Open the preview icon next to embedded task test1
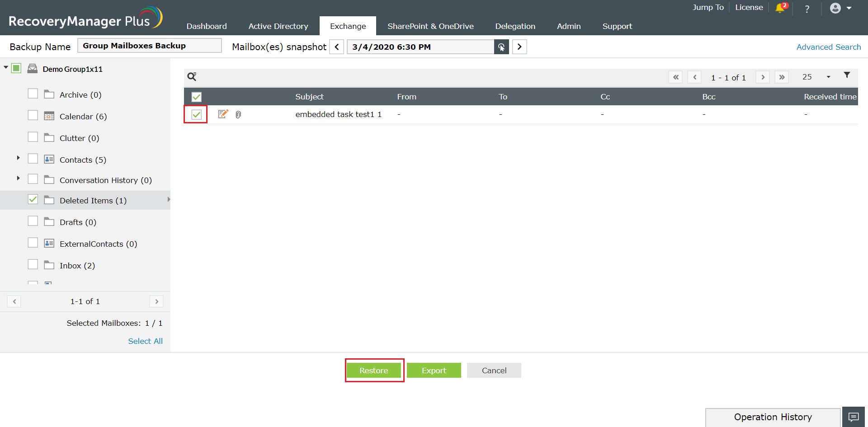This screenshot has width=868, height=427. (x=223, y=114)
